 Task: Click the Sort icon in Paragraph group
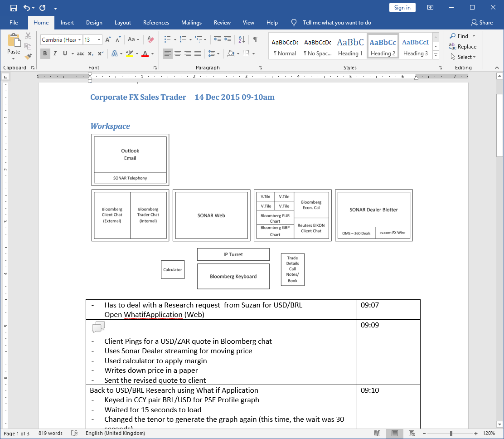tap(241, 39)
